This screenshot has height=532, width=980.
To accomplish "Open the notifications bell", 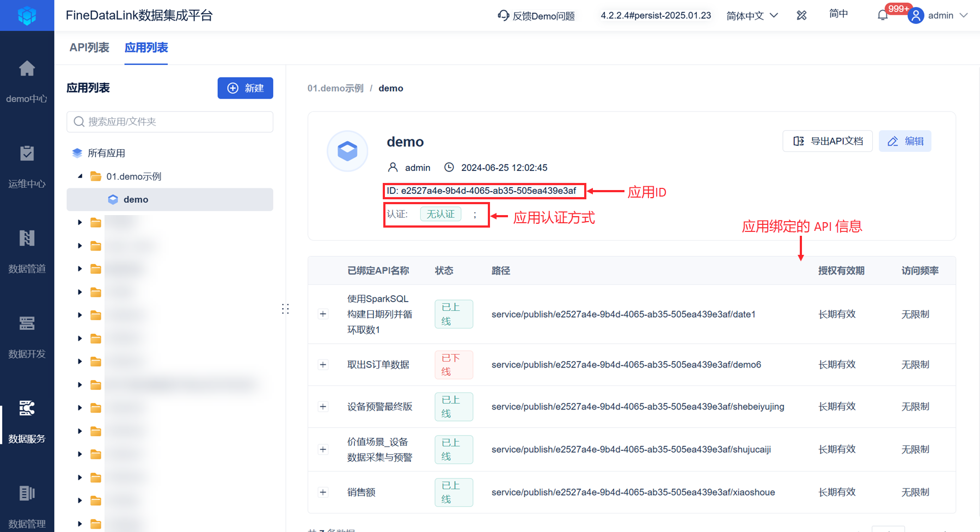I will pyautogui.click(x=883, y=15).
